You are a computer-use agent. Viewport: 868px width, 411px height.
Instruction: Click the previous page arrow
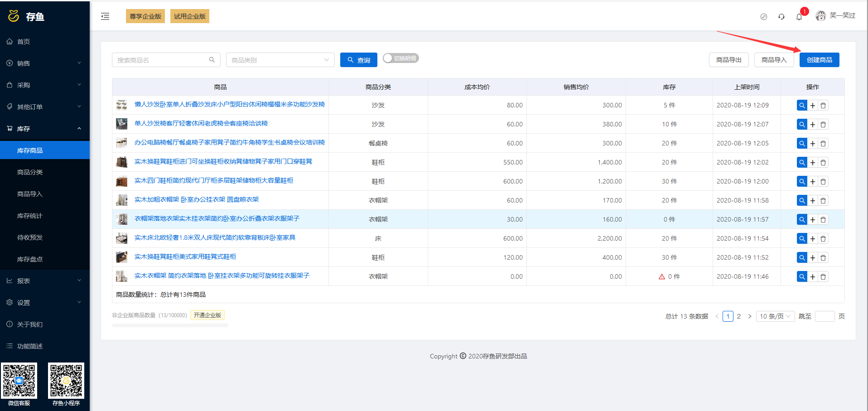(x=717, y=316)
